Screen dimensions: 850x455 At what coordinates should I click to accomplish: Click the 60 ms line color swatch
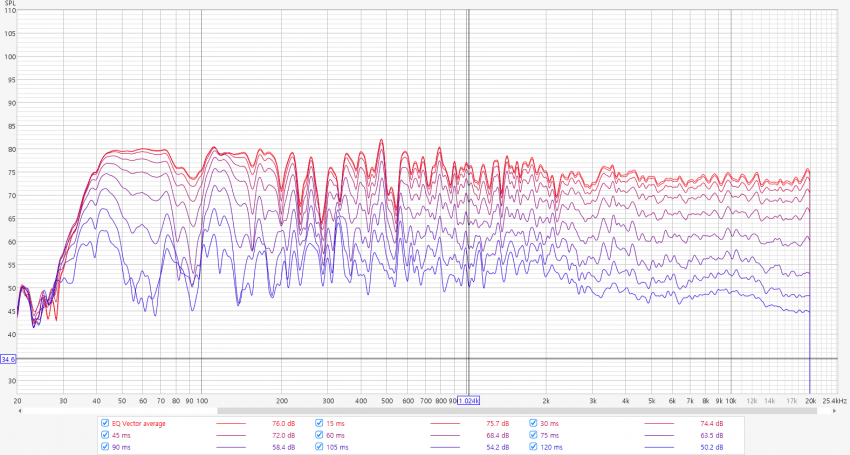[445, 435]
